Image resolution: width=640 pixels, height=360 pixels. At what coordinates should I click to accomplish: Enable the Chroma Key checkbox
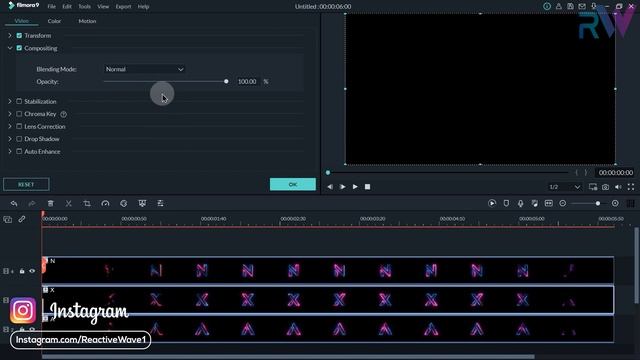pyautogui.click(x=19, y=114)
